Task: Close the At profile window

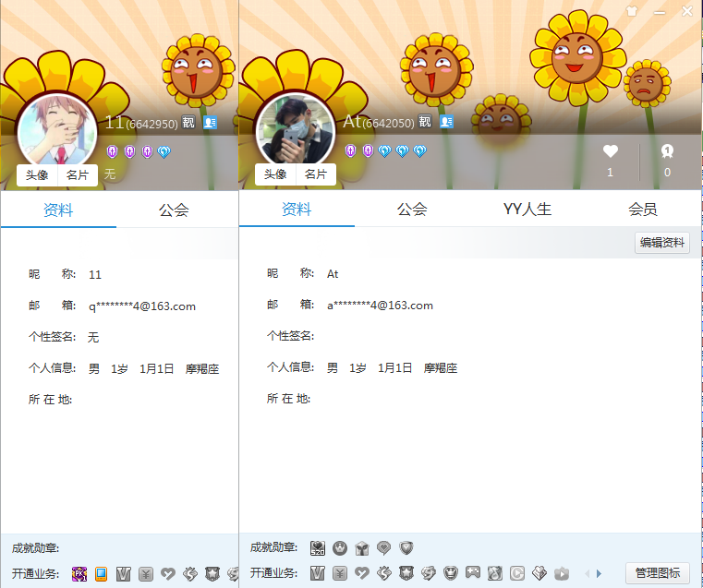Action: [x=687, y=11]
